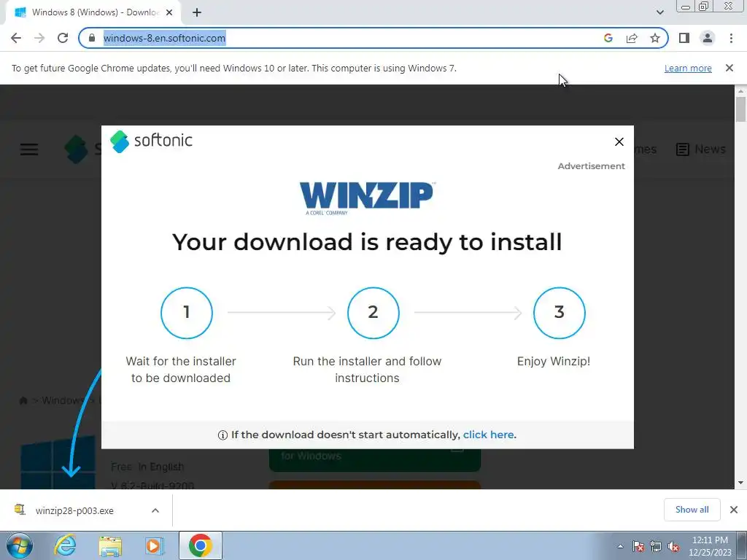Close the Windows 8 download tab
Screen dimensions: 747x560
pos(169,12)
